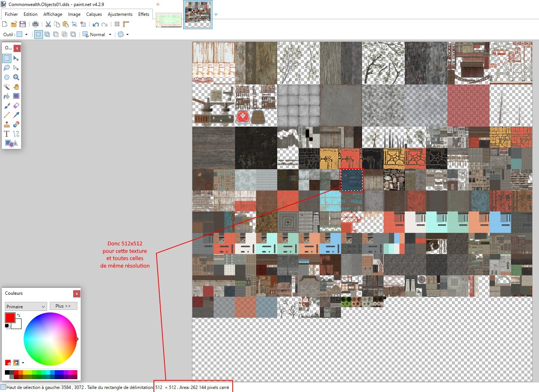Select the Move Selected Pixels tool
This screenshot has width=539, height=392.
tap(16, 58)
